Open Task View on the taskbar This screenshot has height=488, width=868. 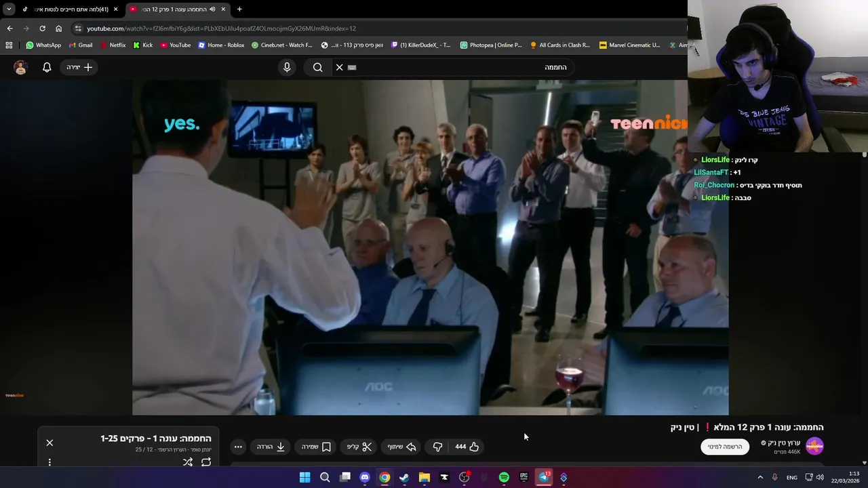click(345, 477)
